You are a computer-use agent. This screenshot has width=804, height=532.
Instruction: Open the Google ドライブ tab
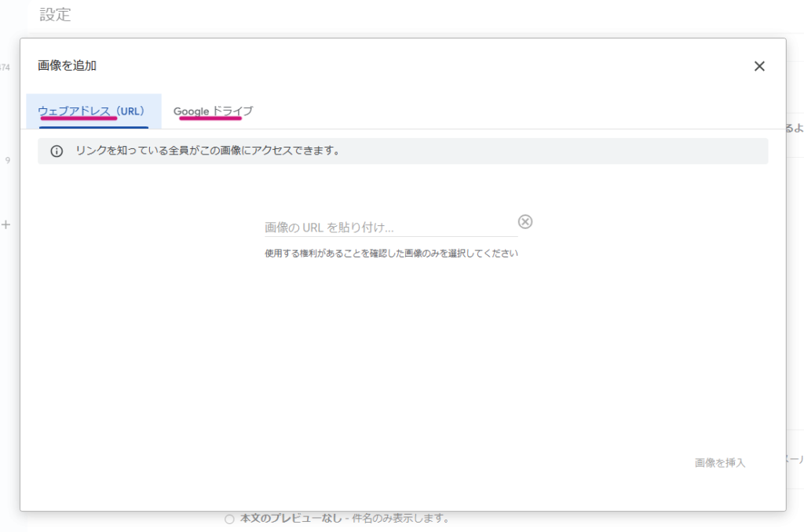pos(213,111)
